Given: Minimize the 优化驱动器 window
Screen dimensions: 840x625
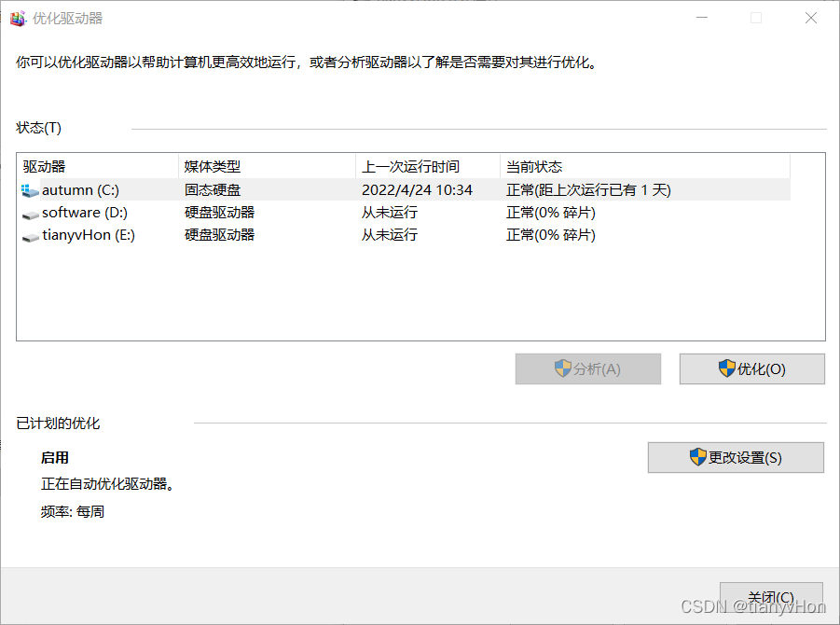Looking at the screenshot, I should coord(702,19).
